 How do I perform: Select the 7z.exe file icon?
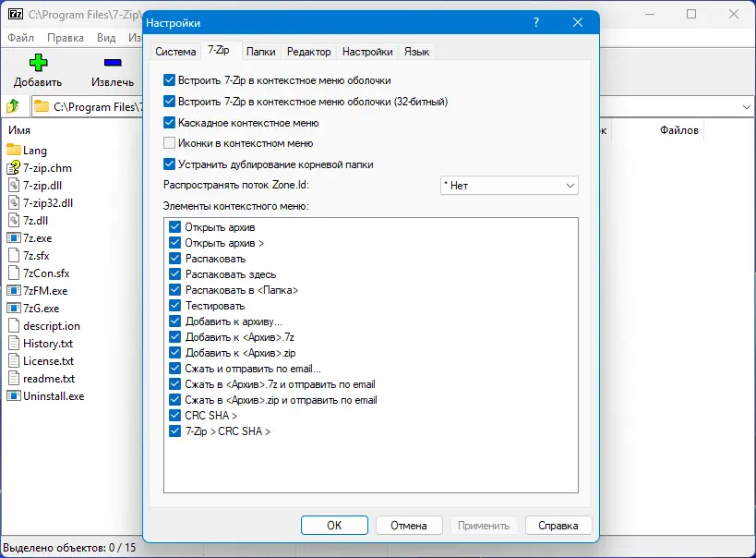point(14,238)
